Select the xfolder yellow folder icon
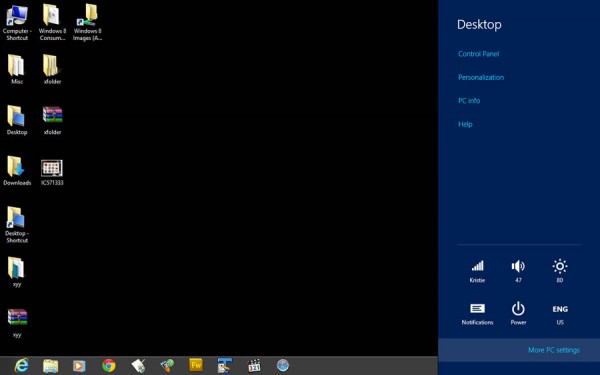Viewport: 600px width, 375px height. click(x=52, y=69)
